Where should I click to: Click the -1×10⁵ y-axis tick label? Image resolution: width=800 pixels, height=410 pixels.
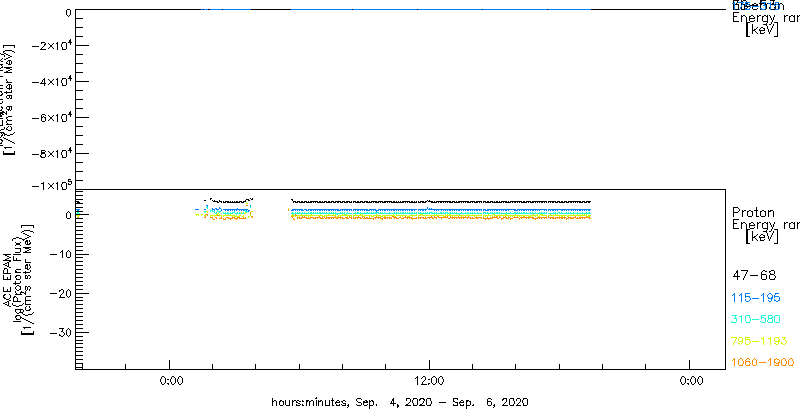click(51, 184)
